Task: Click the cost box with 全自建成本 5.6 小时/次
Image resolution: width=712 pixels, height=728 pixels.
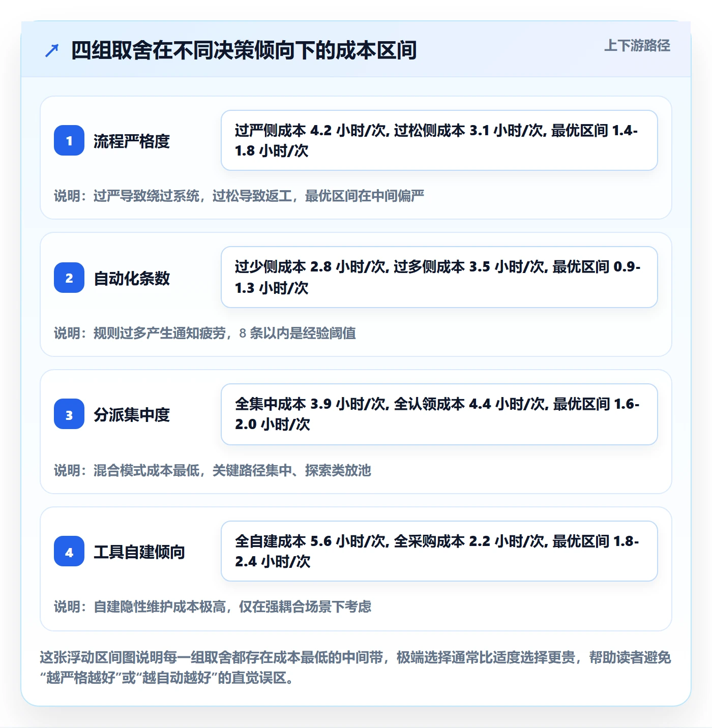Action: coord(439,551)
